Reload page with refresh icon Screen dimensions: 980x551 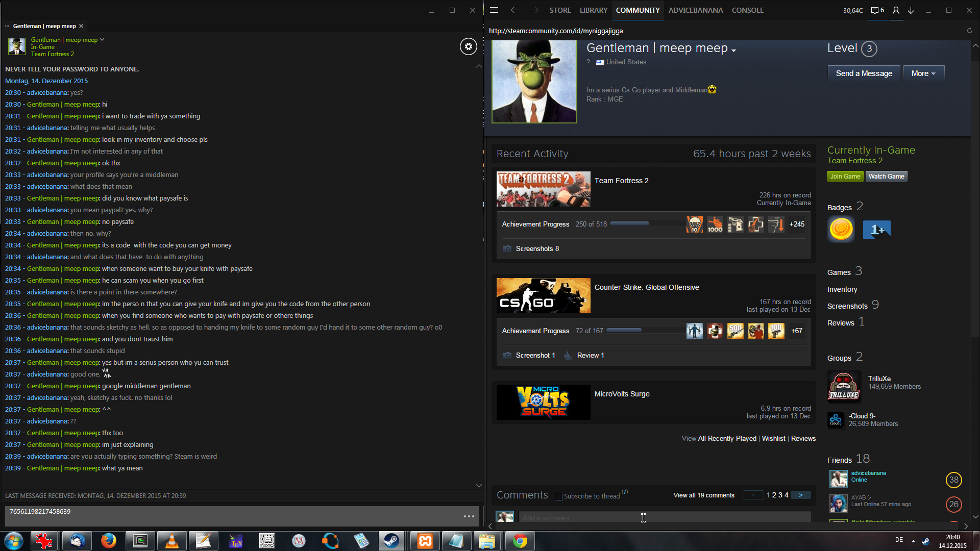[969, 31]
